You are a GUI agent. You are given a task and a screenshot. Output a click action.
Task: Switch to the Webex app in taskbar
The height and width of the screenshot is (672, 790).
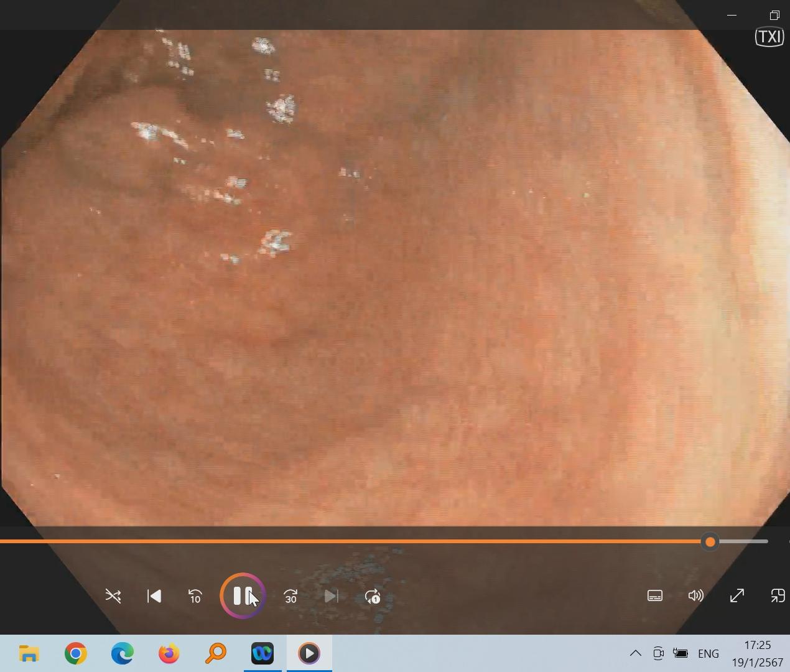[263, 653]
